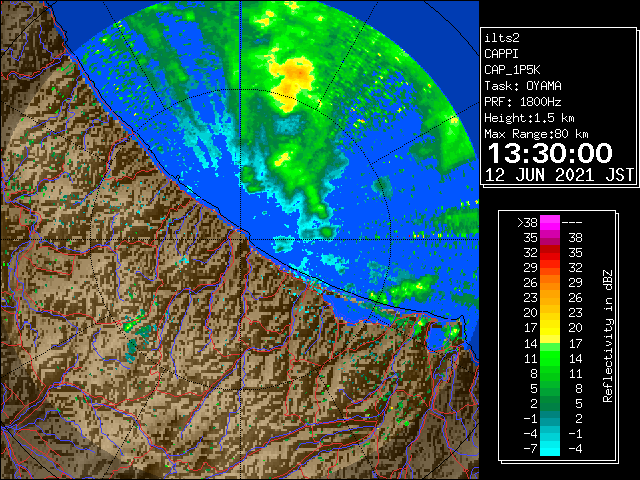Select the 'Height:1.5 km' text
Screen dimensions: 640x480
point(529,118)
